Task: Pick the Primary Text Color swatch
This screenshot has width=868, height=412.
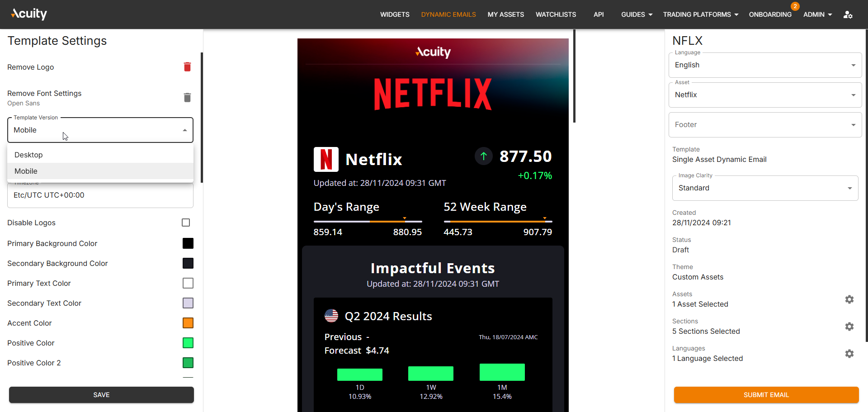Action: [188, 283]
